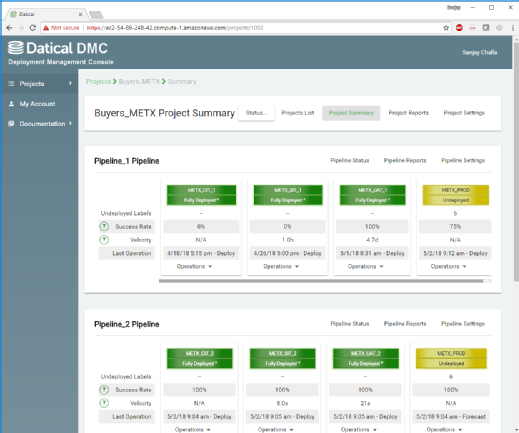Click Buyers_METX breadcrumb link
The image size is (519, 433).
pos(139,81)
